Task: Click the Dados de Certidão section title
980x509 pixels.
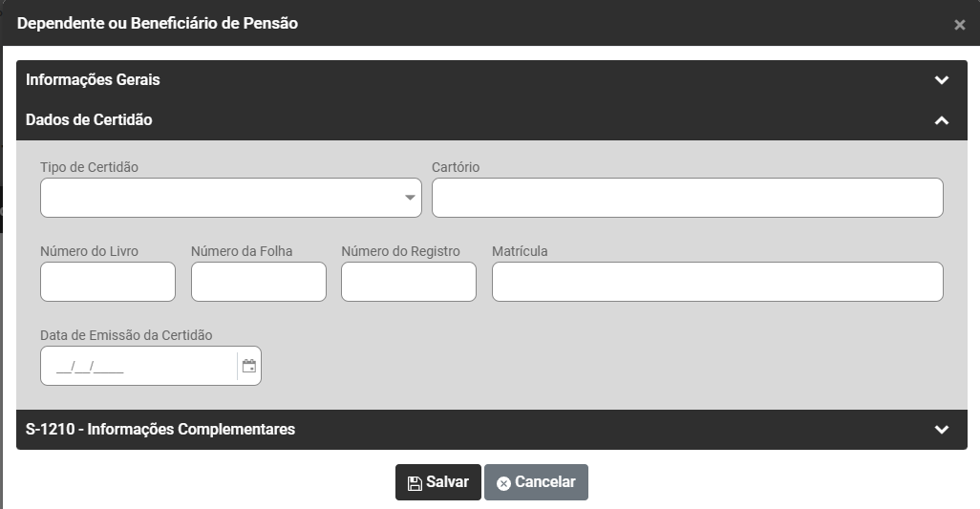Action: pyautogui.click(x=89, y=120)
